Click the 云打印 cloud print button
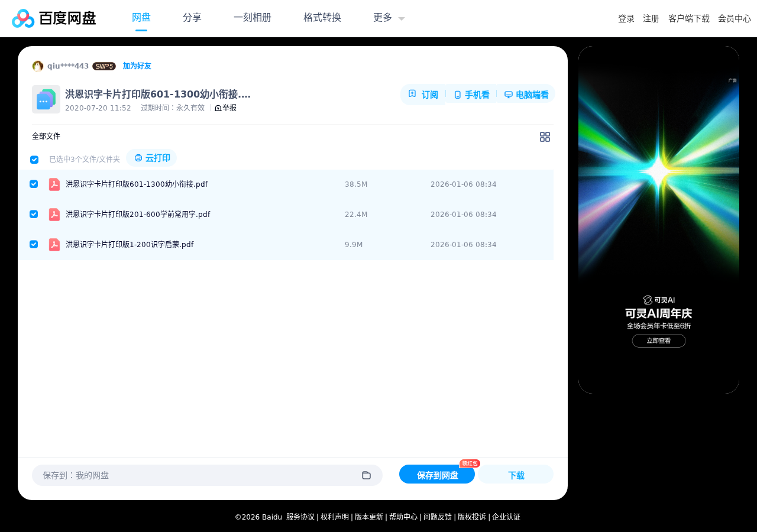The height and width of the screenshot is (532, 757). 152,158
